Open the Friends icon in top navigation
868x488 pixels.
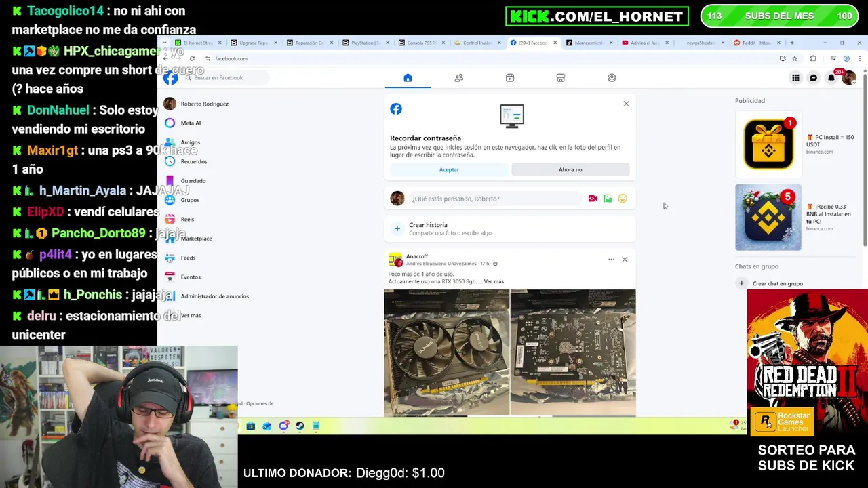click(x=459, y=78)
